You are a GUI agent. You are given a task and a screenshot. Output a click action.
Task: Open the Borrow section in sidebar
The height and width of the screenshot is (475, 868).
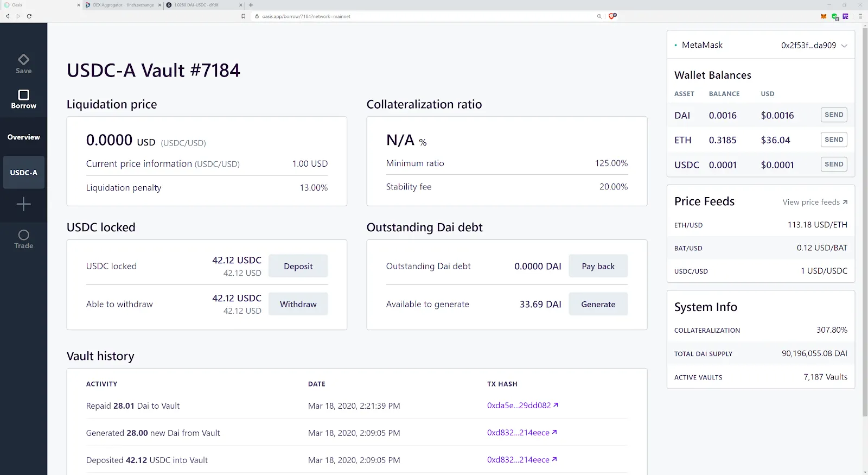23,99
